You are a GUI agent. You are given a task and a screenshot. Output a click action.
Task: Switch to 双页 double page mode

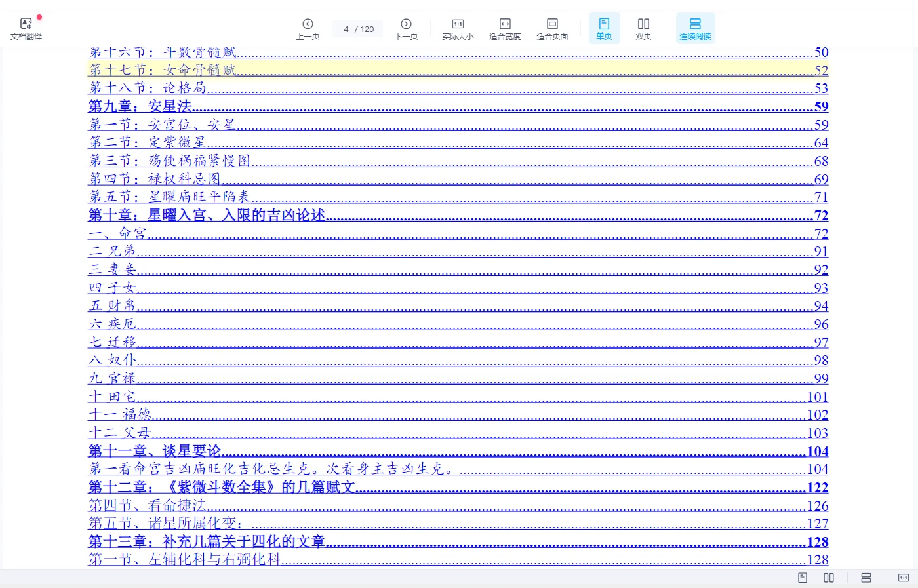[x=643, y=29]
